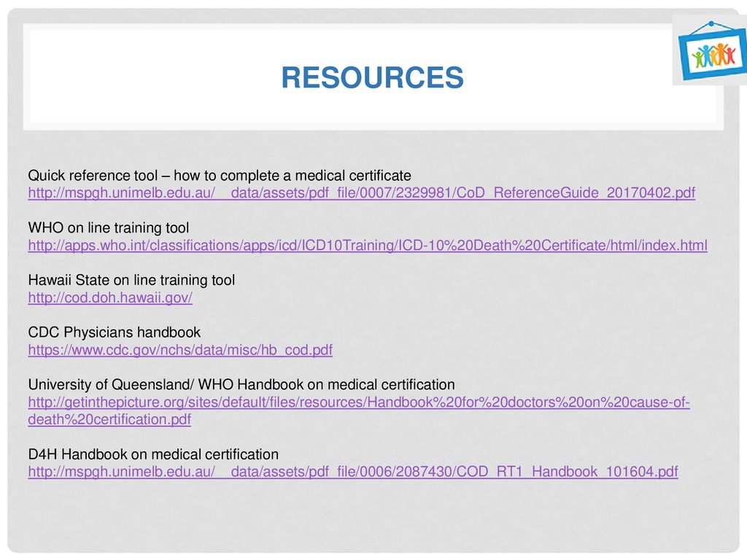This screenshot has height=560, width=747.
Task: Open the CoD ReferenceGuide 20170402 pdf link
Action: pos(362,192)
